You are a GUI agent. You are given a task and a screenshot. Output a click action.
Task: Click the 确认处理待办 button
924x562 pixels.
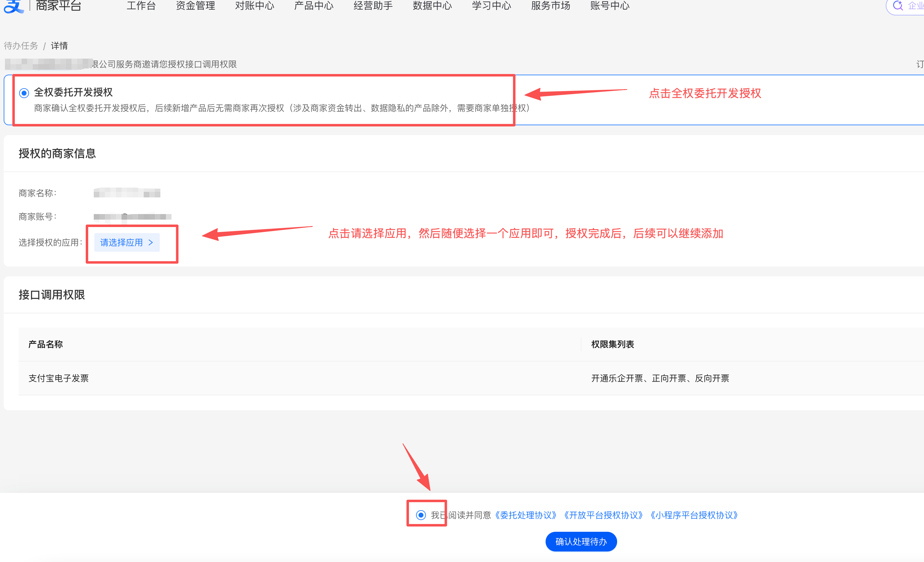point(581,542)
